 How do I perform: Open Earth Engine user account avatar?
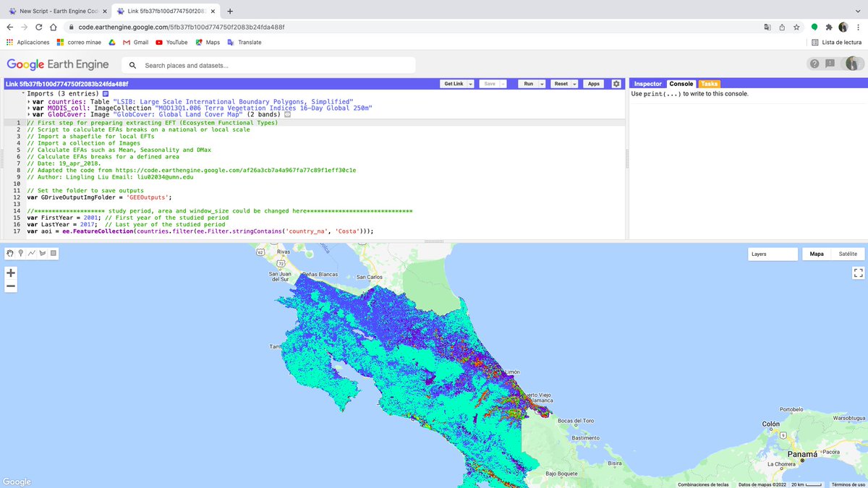coord(853,64)
